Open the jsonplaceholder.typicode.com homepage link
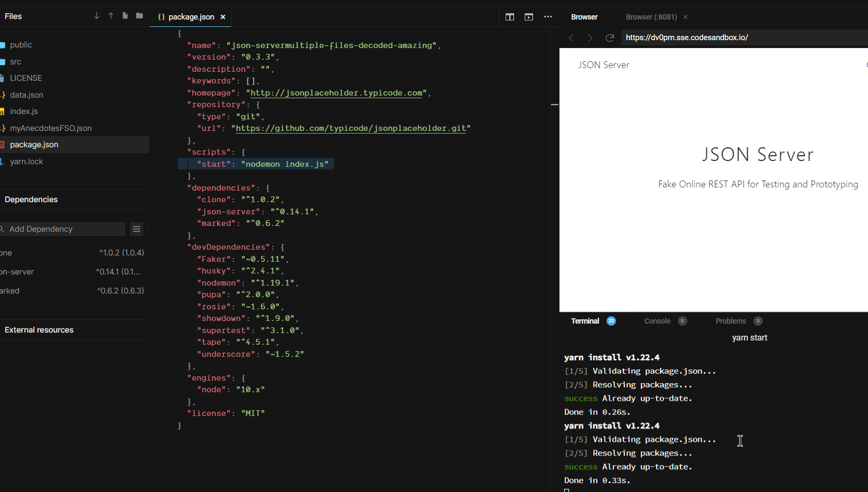 pos(336,93)
